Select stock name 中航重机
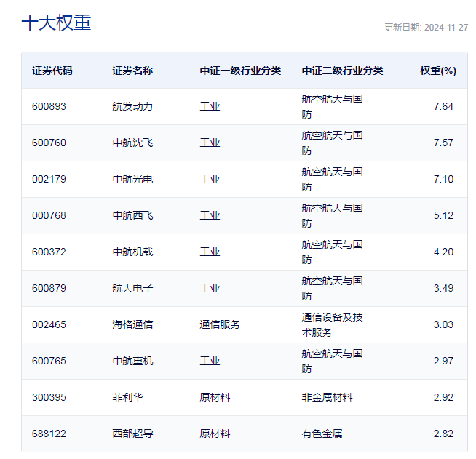This screenshot has height=459, width=476. [132, 361]
